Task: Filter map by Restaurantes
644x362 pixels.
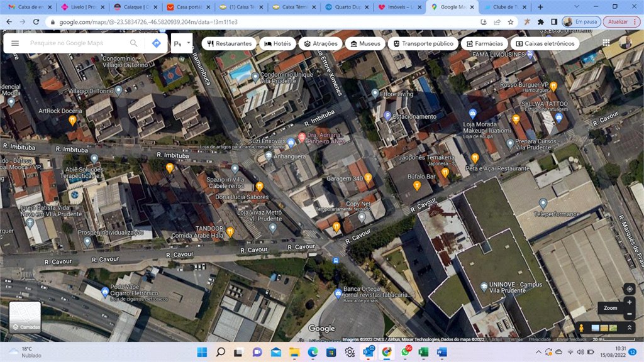Action: pos(229,43)
